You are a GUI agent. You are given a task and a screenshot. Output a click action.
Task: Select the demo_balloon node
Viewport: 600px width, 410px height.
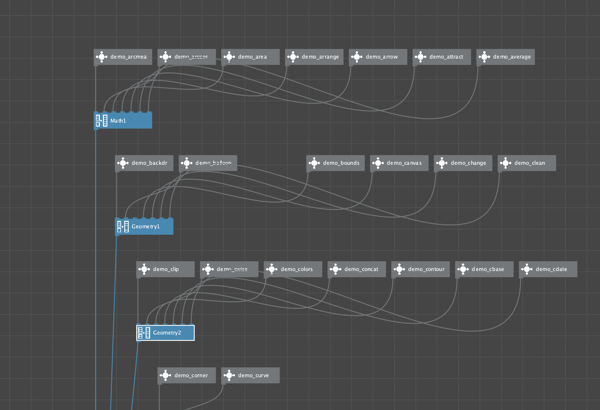(208, 163)
